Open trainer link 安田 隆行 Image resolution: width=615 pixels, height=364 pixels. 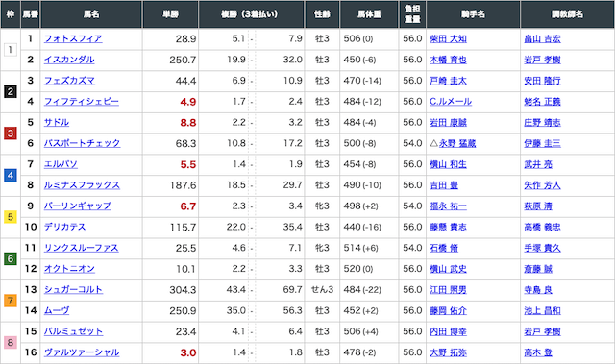pos(542,81)
